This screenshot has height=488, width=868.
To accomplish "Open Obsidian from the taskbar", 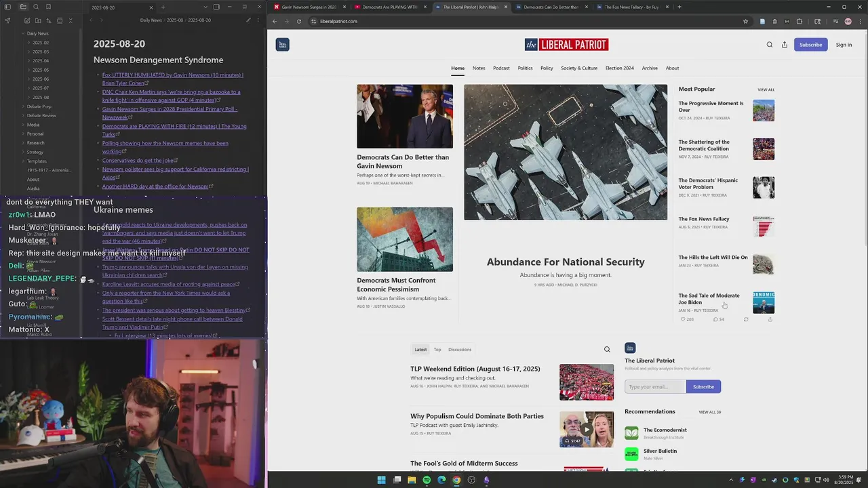I will 486,480.
